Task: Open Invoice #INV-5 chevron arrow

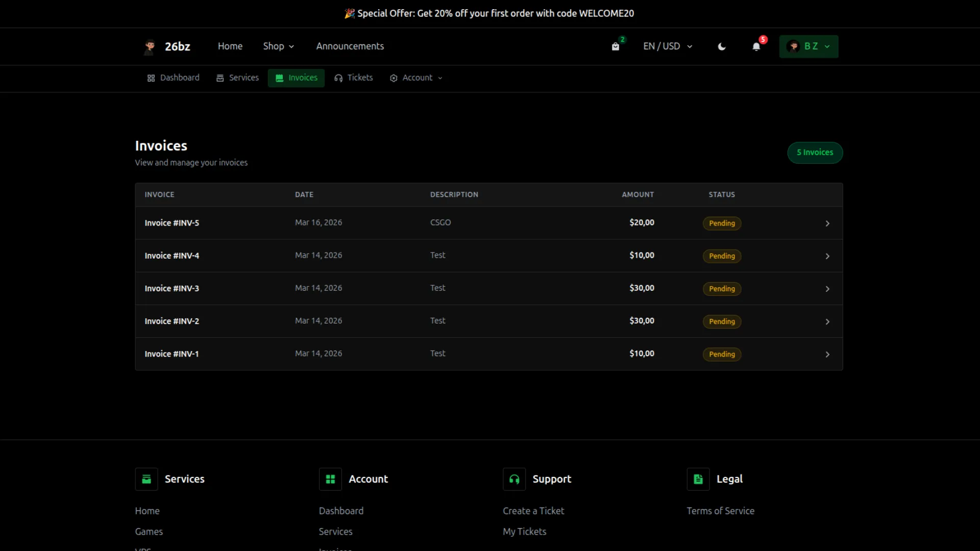Action: click(x=827, y=223)
